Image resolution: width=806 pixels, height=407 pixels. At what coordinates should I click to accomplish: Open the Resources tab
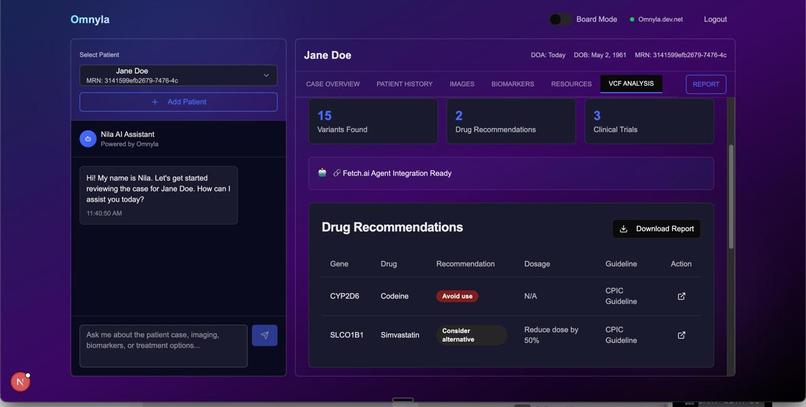pyautogui.click(x=571, y=84)
